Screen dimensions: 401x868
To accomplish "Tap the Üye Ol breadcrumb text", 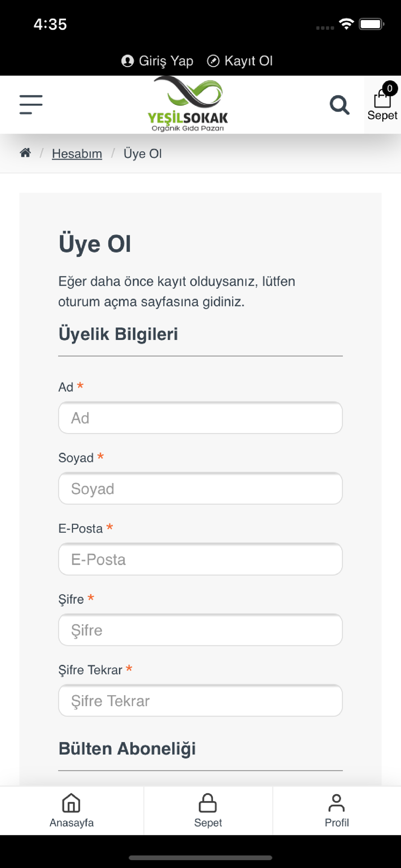I will (142, 154).
